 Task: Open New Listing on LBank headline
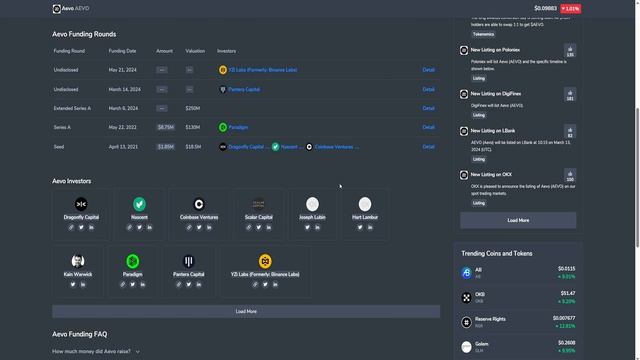493,131
